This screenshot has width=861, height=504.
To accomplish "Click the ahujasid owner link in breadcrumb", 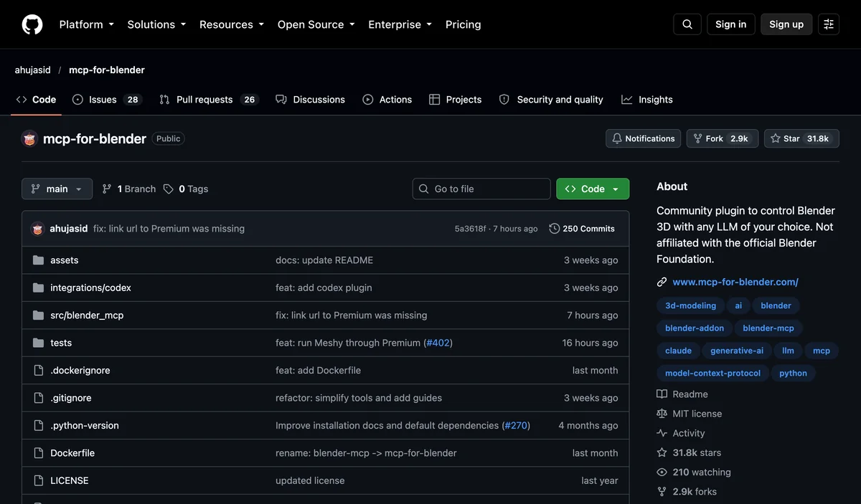I will pos(33,70).
